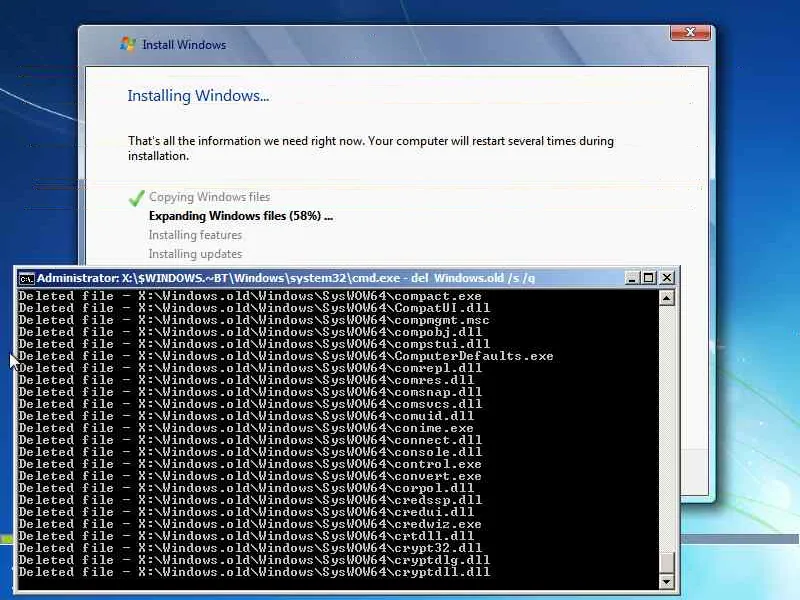Viewport: 800px width, 600px height.
Task: Click 'Installing features' step text
Action: click(x=195, y=235)
